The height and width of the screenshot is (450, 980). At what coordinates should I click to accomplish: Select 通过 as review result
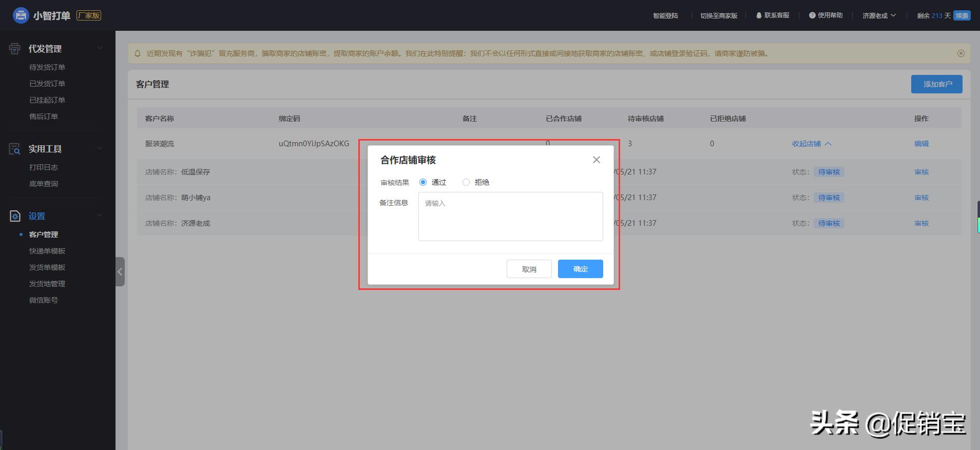(423, 182)
